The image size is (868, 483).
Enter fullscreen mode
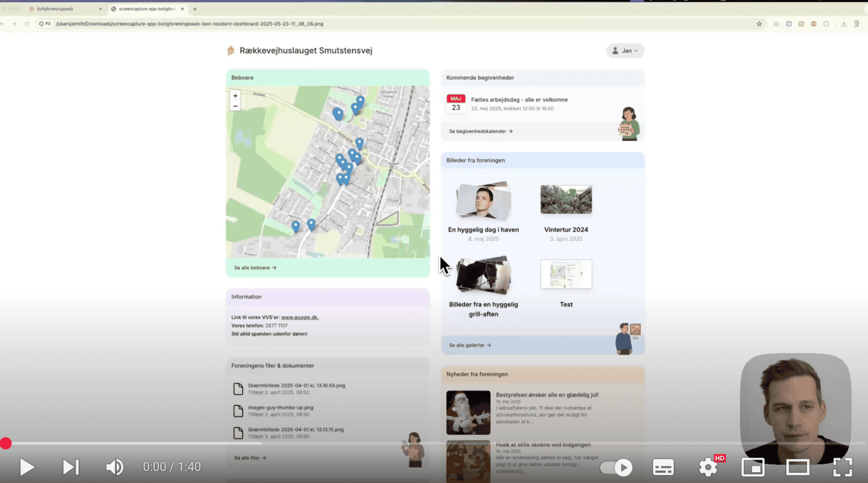[843, 467]
